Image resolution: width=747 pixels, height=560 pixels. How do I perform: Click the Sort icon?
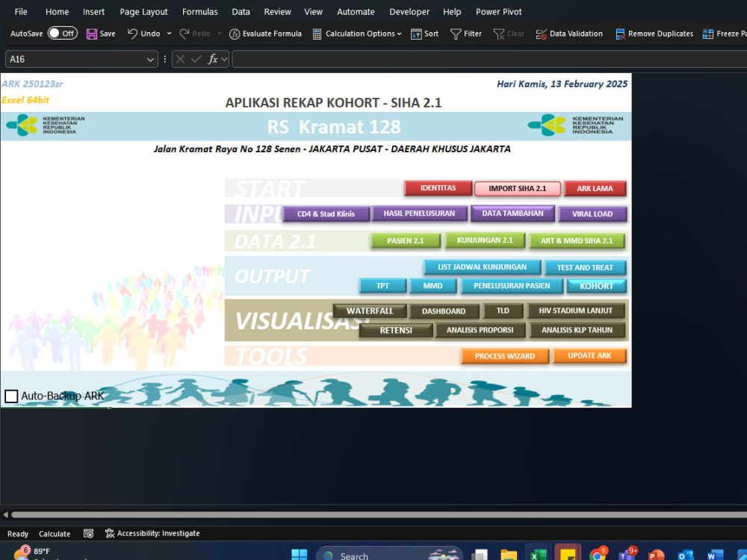click(416, 34)
